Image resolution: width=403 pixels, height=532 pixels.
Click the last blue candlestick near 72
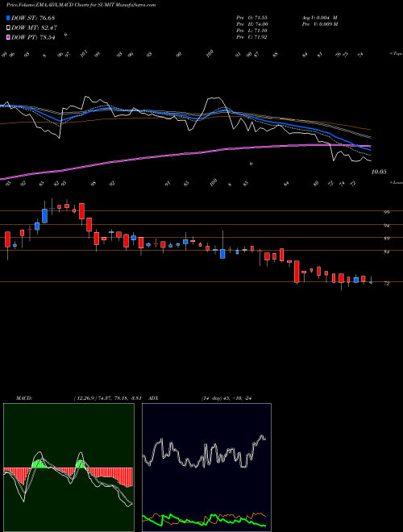(x=371, y=282)
